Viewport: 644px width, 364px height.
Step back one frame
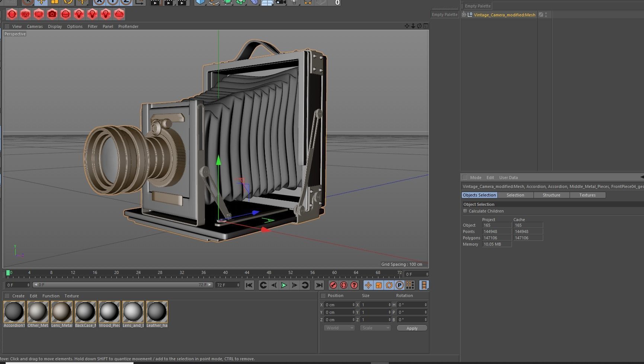point(273,285)
